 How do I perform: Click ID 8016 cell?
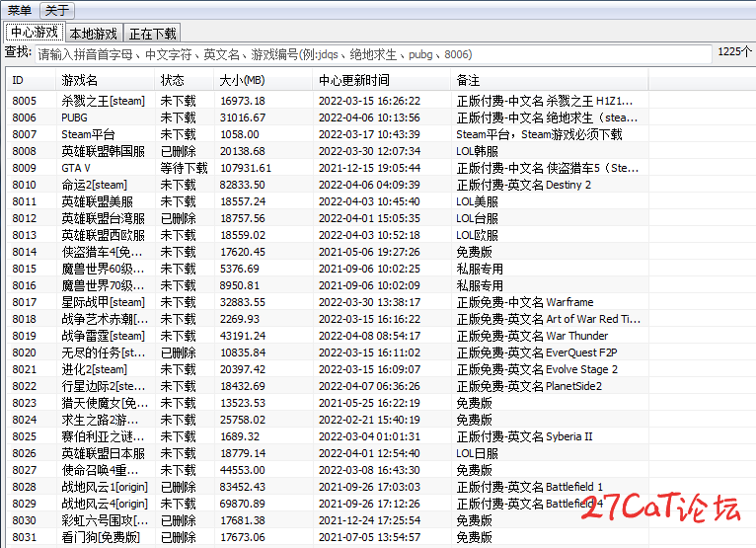pyautogui.click(x=24, y=285)
